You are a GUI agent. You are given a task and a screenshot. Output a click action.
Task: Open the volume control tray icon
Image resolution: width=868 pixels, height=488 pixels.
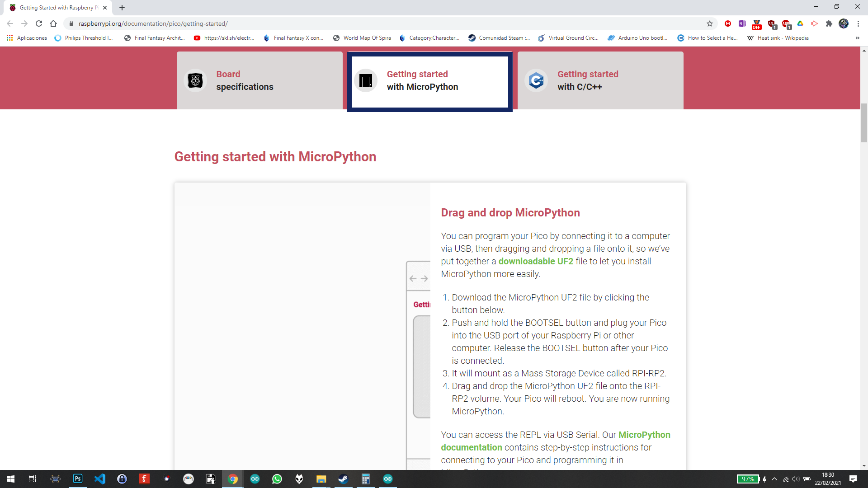click(796, 479)
